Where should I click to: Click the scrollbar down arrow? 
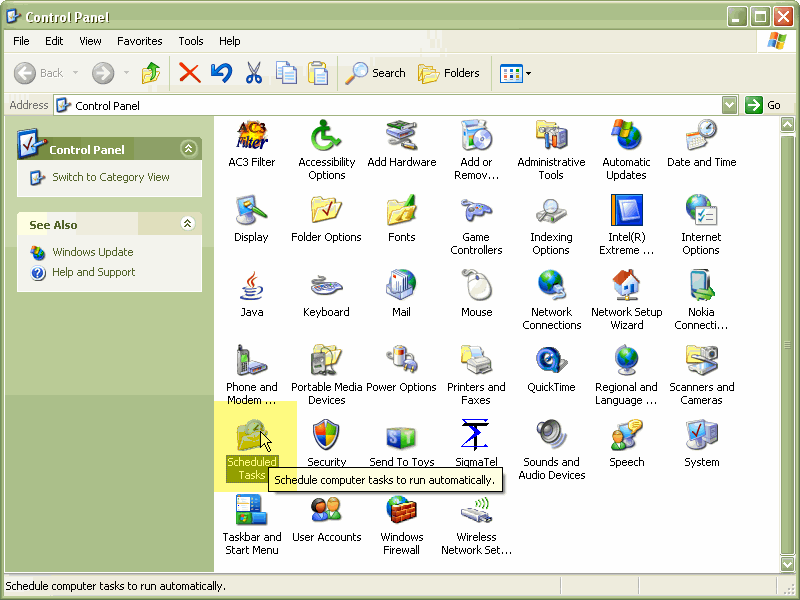click(787, 563)
